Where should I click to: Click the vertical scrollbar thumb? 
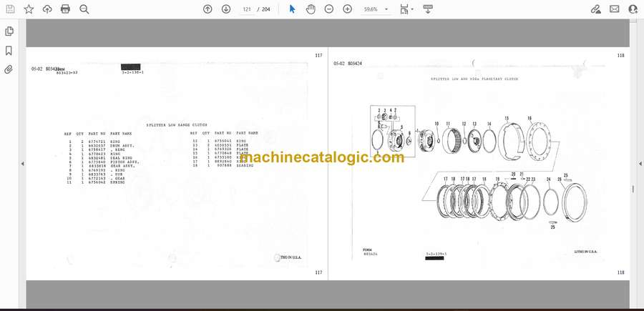click(x=633, y=189)
